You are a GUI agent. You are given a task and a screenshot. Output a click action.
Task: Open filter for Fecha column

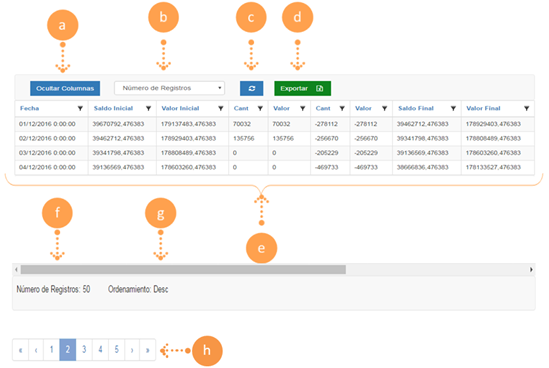(80, 109)
